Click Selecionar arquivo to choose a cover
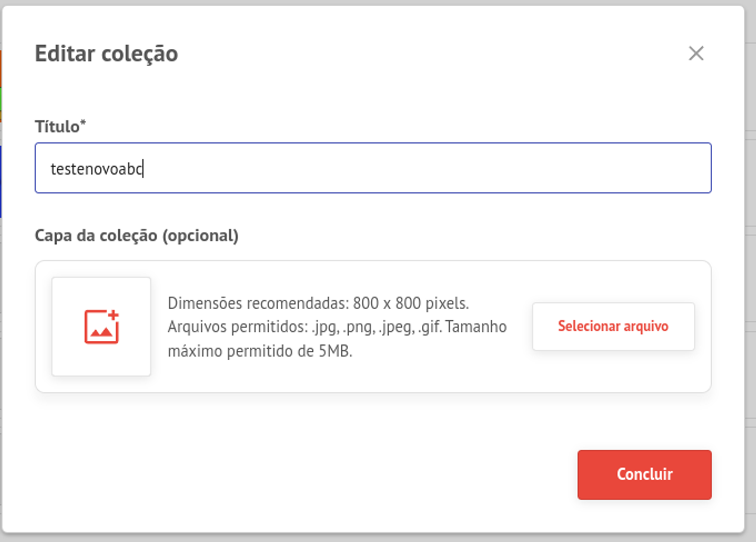The width and height of the screenshot is (756, 542). coord(613,326)
